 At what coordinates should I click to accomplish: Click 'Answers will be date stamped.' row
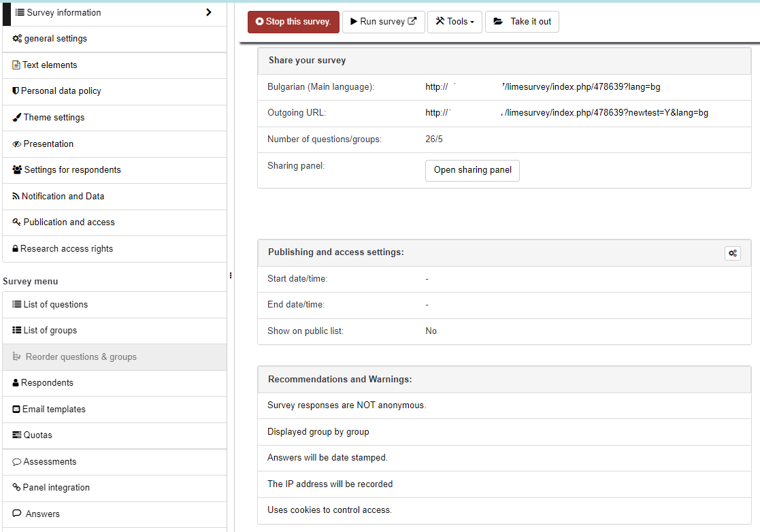pyautogui.click(x=504, y=458)
